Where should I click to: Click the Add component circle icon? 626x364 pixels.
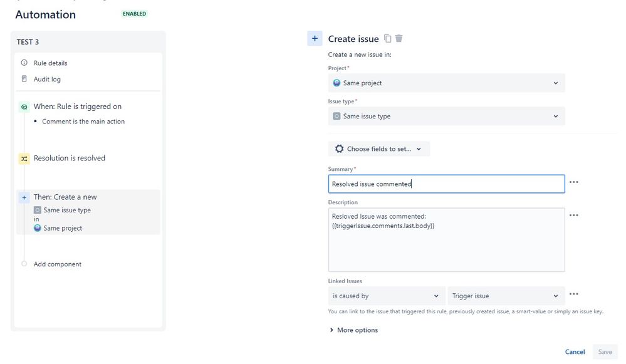[x=24, y=264]
